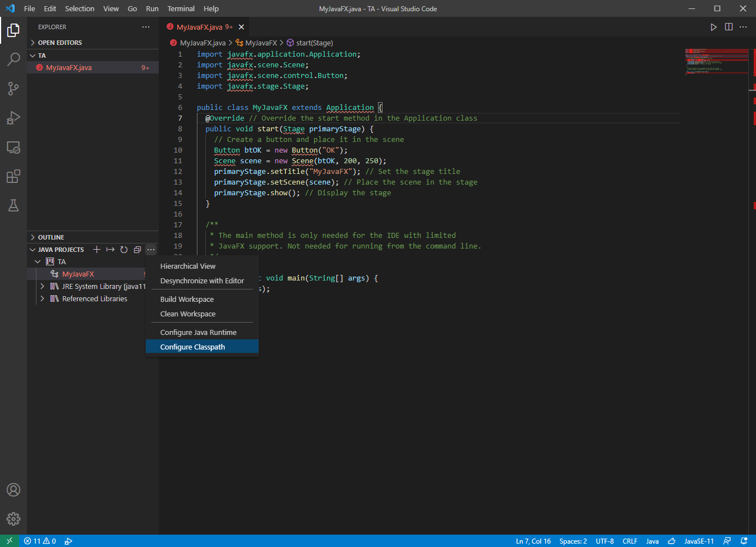This screenshot has height=547, width=756.
Task: Refresh the Java Projects view
Action: tap(124, 250)
